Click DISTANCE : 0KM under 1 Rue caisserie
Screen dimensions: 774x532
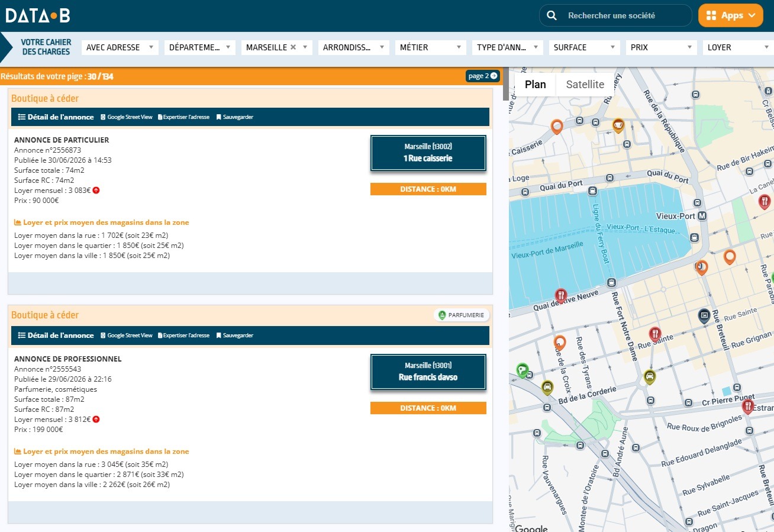(x=428, y=189)
